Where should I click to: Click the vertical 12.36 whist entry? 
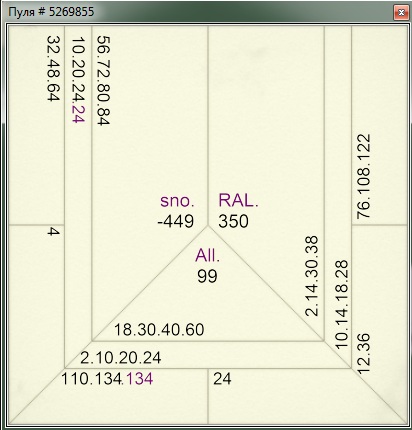364,353
